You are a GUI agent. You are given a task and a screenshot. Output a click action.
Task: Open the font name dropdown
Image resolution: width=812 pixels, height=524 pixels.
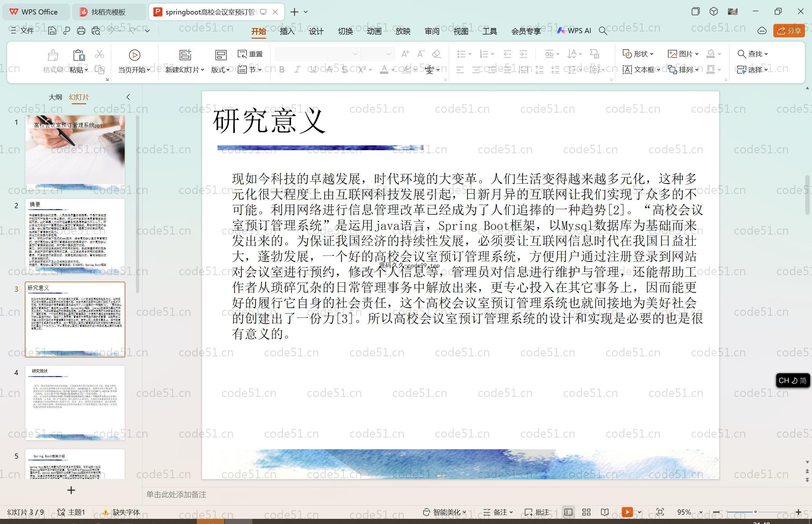(355, 54)
